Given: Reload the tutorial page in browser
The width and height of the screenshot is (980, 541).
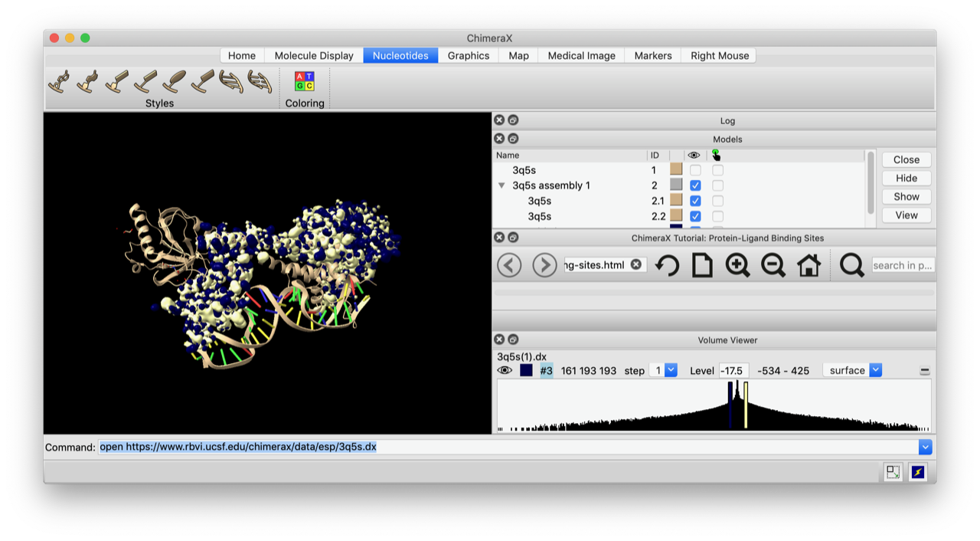Looking at the screenshot, I should coord(667,265).
